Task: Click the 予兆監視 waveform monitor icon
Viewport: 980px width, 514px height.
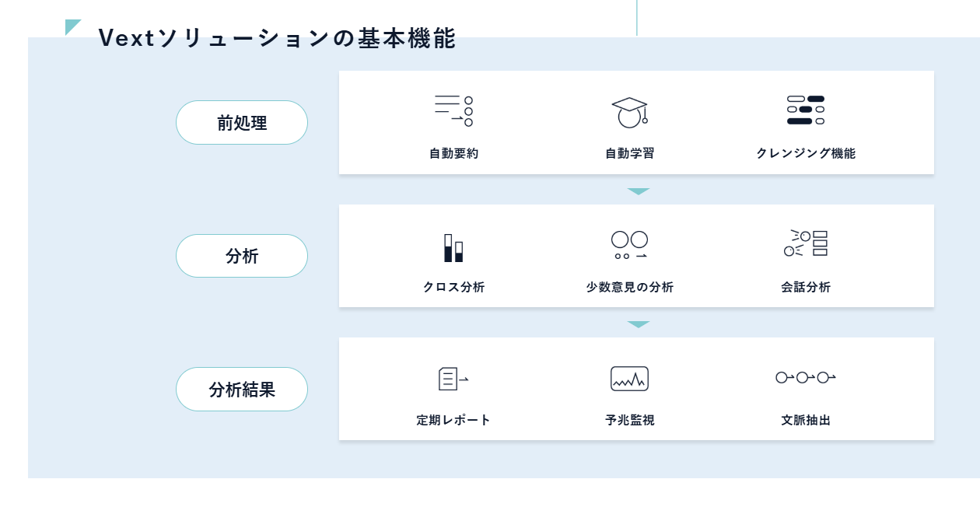Action: (629, 379)
